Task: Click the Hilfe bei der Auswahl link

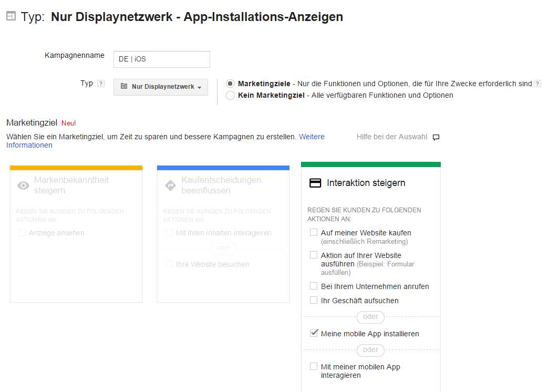Action: tap(391, 137)
